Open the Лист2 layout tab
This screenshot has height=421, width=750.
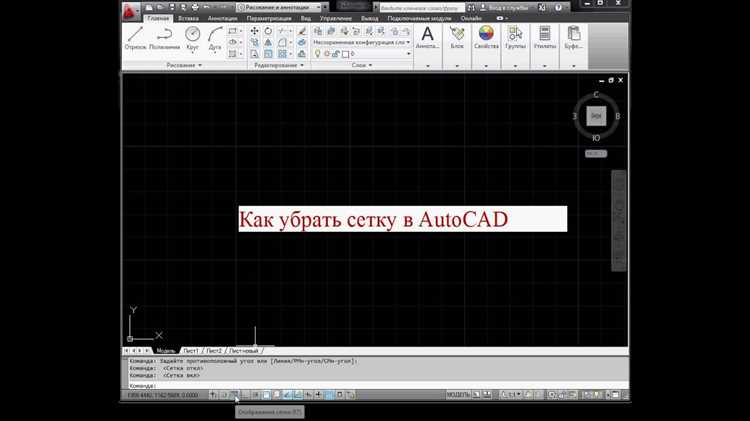pos(214,351)
